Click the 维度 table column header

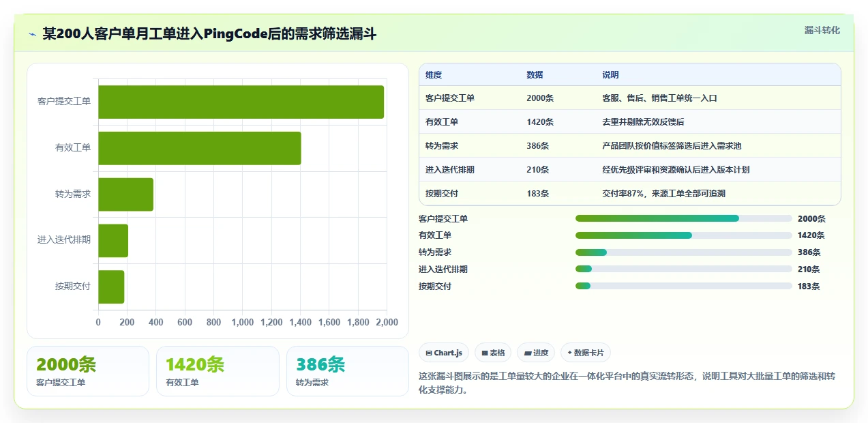point(434,75)
